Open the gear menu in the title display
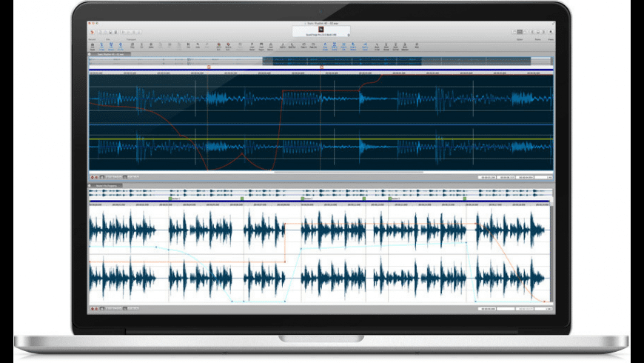 349,35
